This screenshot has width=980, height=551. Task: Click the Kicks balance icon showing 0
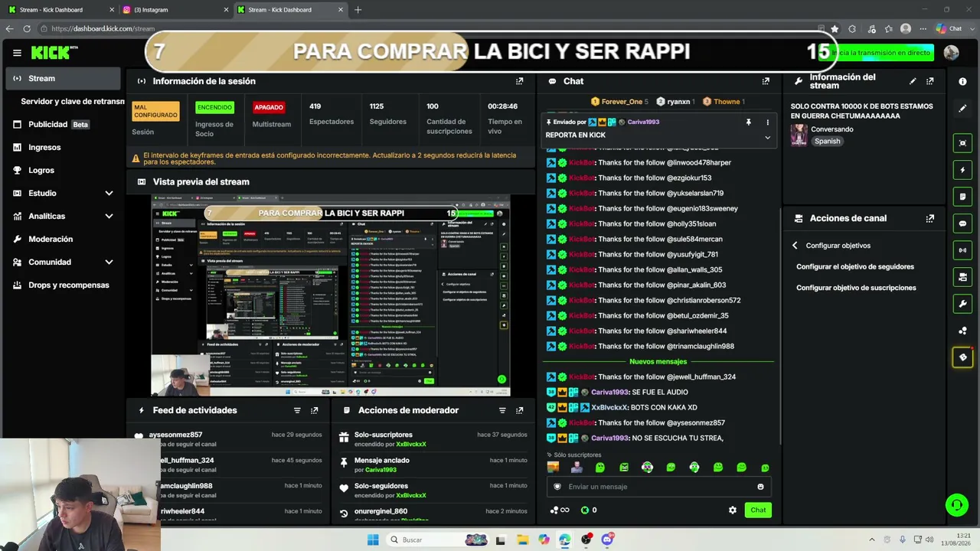(588, 510)
